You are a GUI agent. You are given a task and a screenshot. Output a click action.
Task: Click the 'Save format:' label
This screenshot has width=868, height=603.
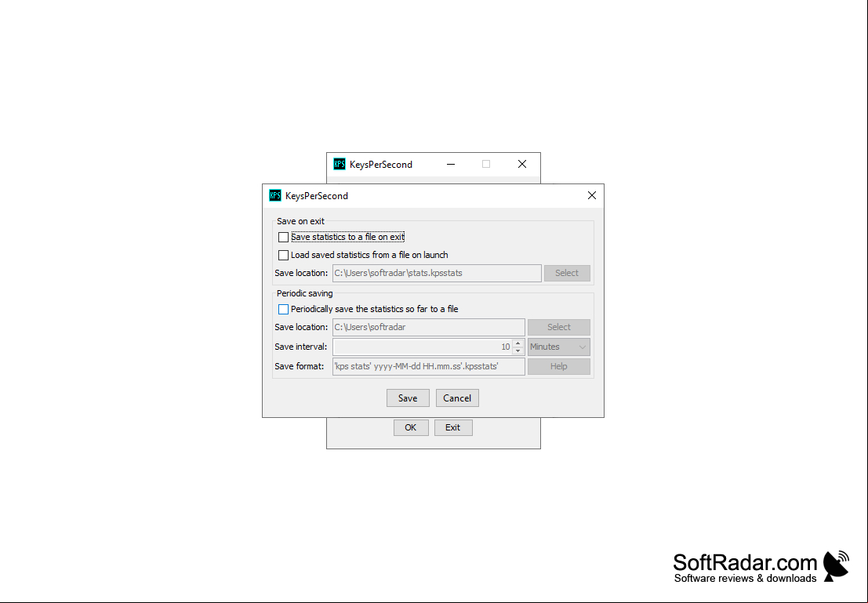coord(300,366)
